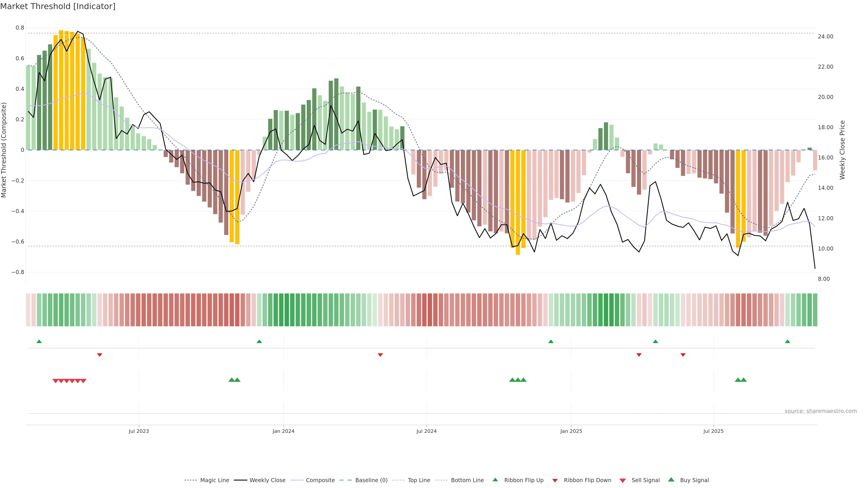Viewport: 868px width, 488px height.
Task: Click the Jan 2024 x-axis label
Action: click(283, 431)
